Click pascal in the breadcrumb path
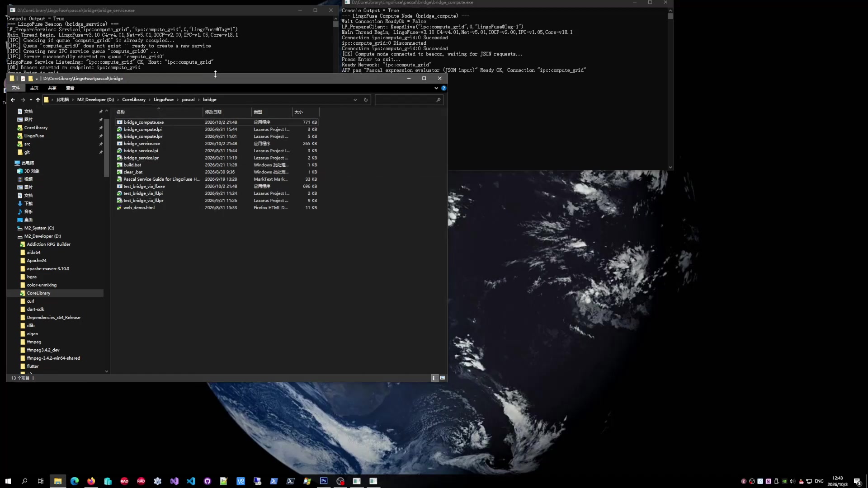 pyautogui.click(x=188, y=100)
